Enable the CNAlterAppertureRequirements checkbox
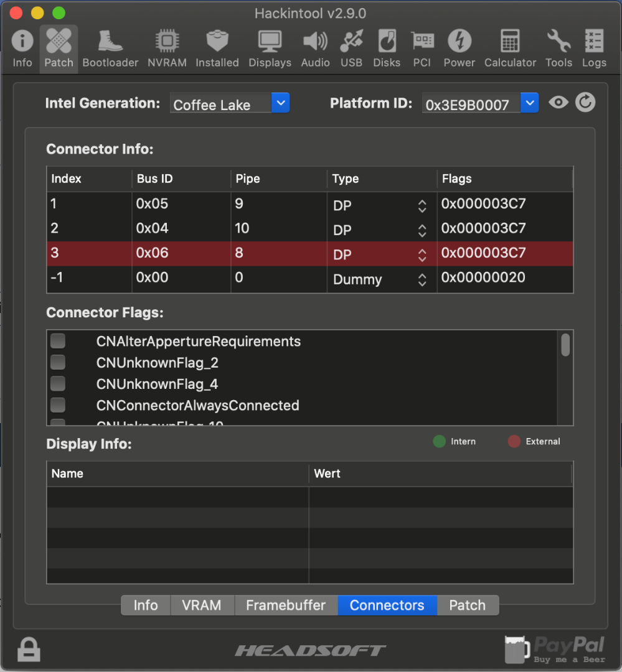 click(58, 341)
